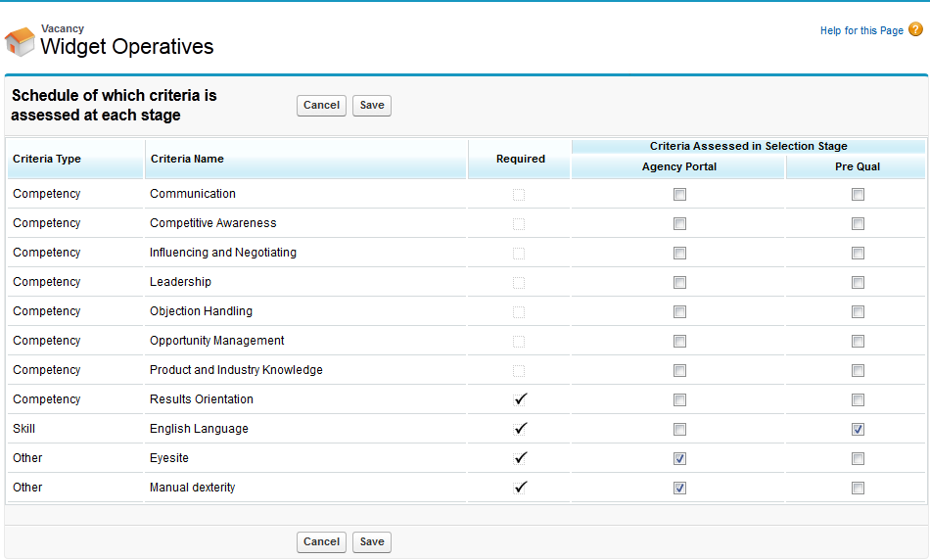Click the 'Eyesite' criteria name

point(169,458)
